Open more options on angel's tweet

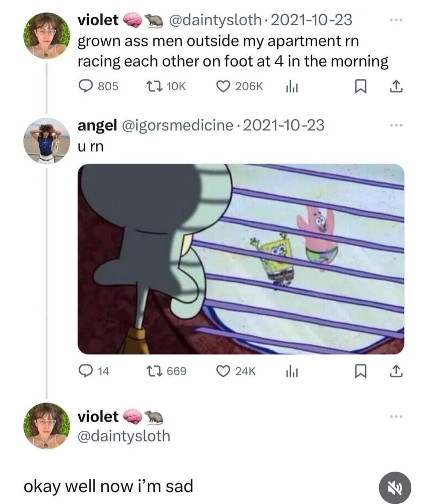[396, 126]
